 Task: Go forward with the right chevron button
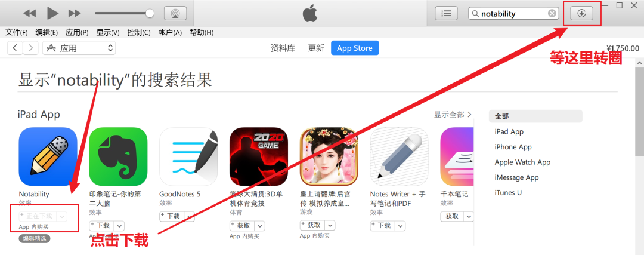click(x=31, y=48)
